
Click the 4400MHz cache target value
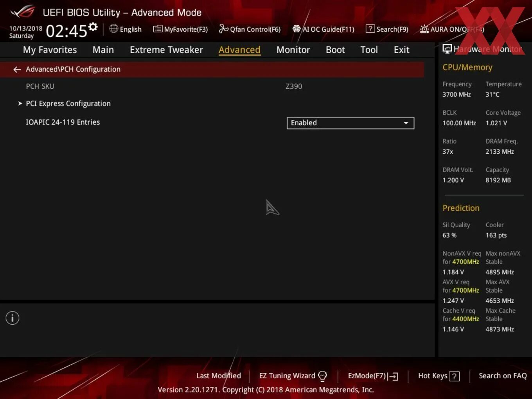pos(465,319)
